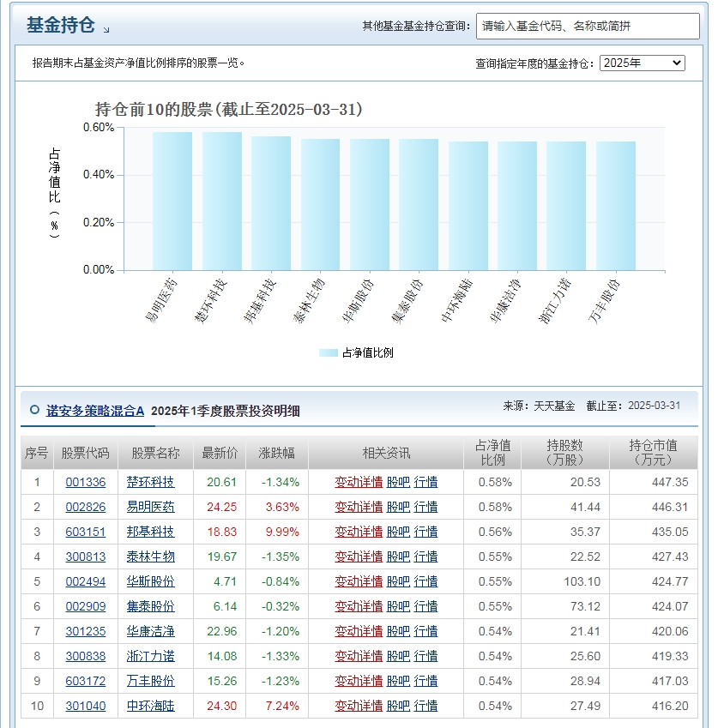Screen dimensions: 718x728
Task: Open stock code 300813 link
Action: [x=86, y=557]
